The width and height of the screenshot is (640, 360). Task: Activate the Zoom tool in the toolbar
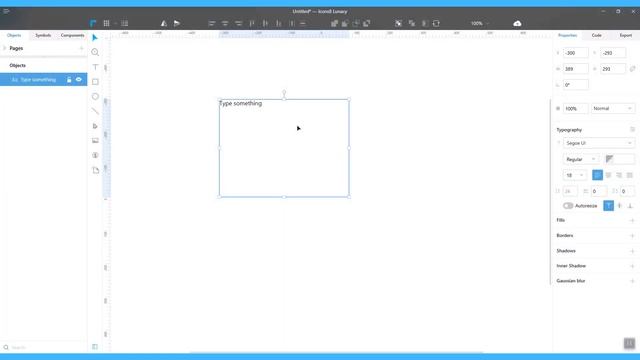click(x=95, y=52)
